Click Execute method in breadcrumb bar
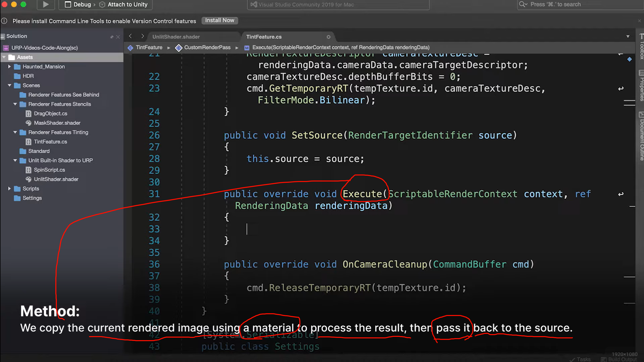The width and height of the screenshot is (644, 362). [x=341, y=48]
